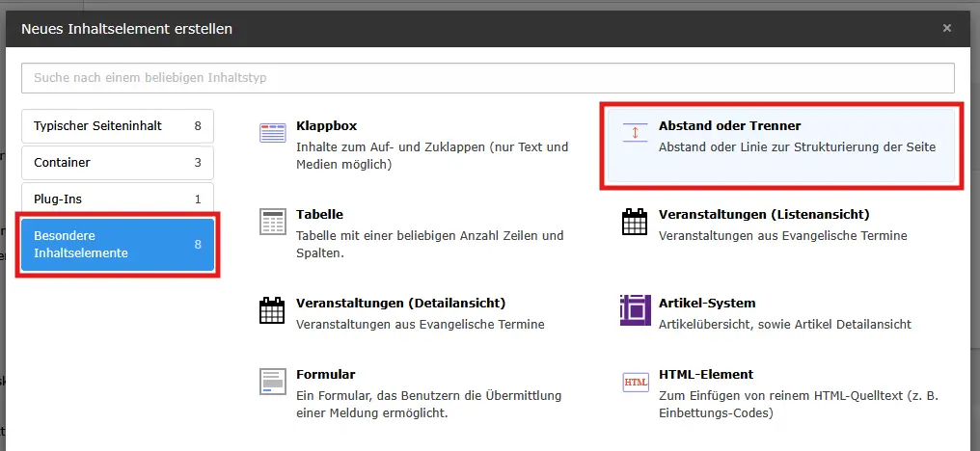Switch to the Container tab

coord(117,163)
